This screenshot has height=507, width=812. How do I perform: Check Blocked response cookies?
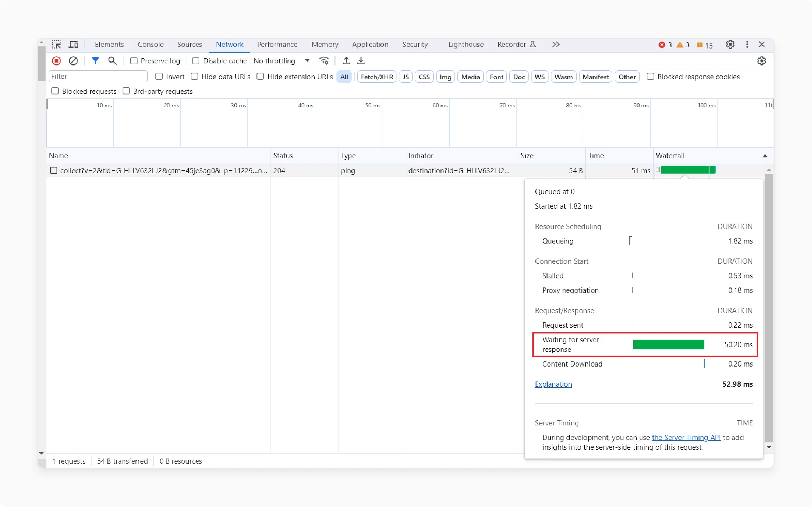click(650, 76)
